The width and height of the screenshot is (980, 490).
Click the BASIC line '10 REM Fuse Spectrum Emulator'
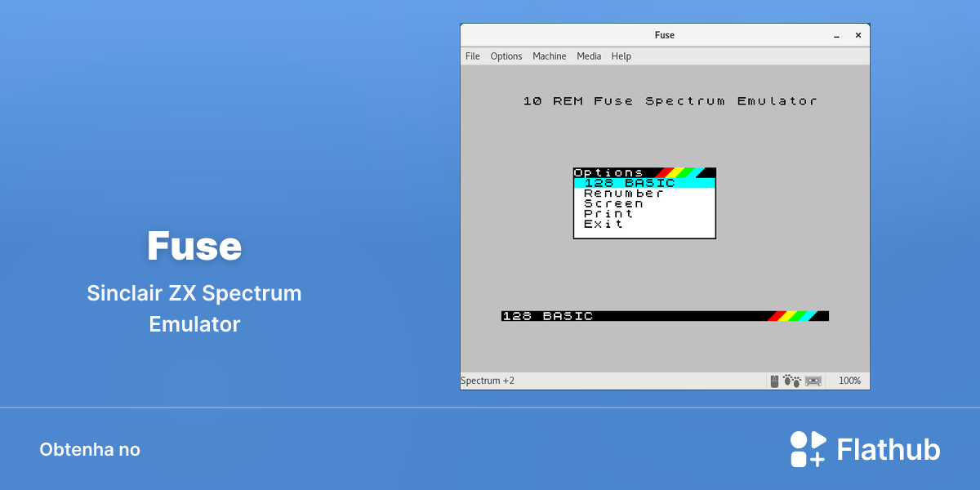click(670, 101)
